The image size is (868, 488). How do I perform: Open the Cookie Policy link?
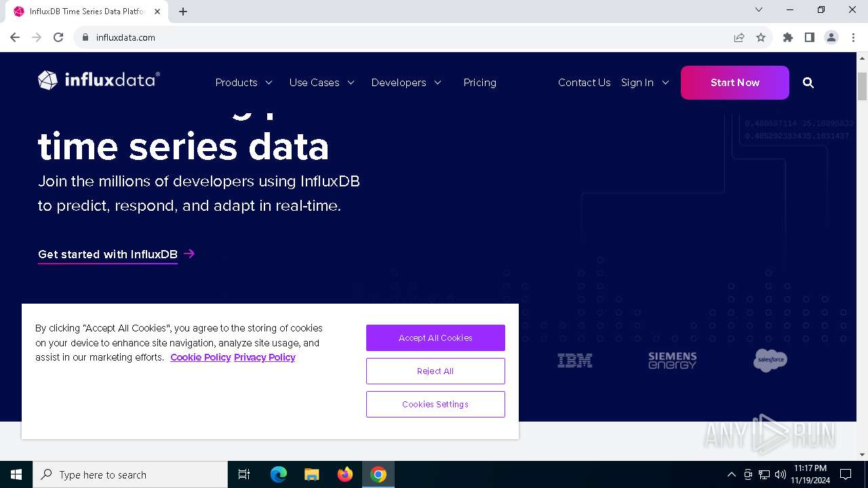coord(201,357)
